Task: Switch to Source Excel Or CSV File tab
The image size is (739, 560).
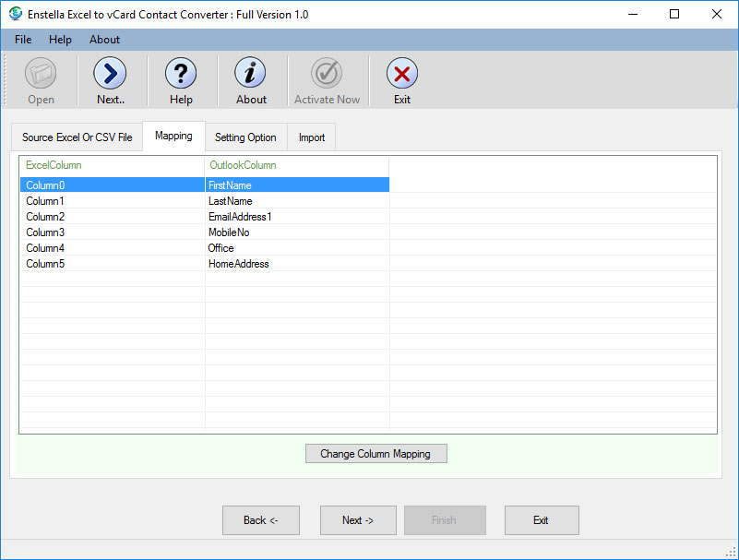Action: pos(77,137)
